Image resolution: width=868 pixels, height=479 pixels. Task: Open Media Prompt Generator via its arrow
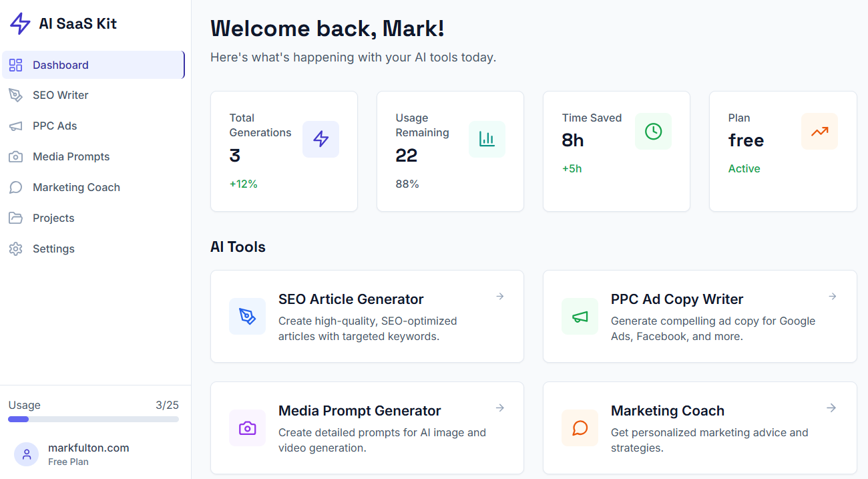tap(499, 408)
